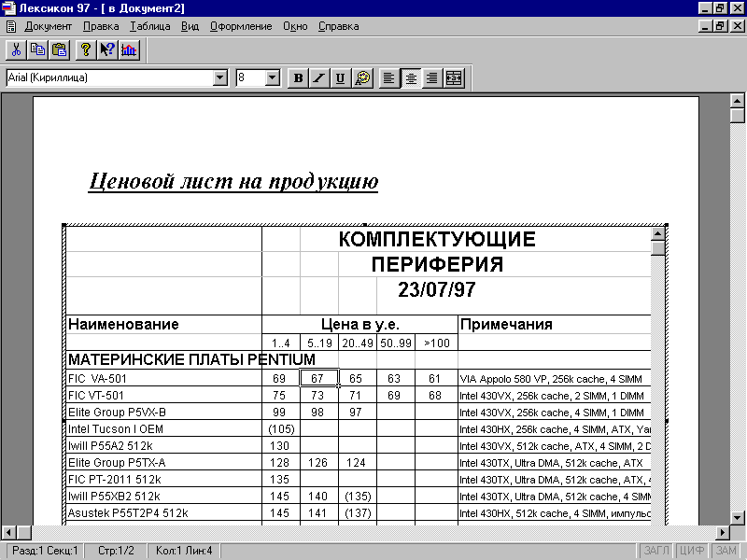This screenshot has height=560, width=747.
Task: Toggle bold formatting
Action: pos(298,77)
